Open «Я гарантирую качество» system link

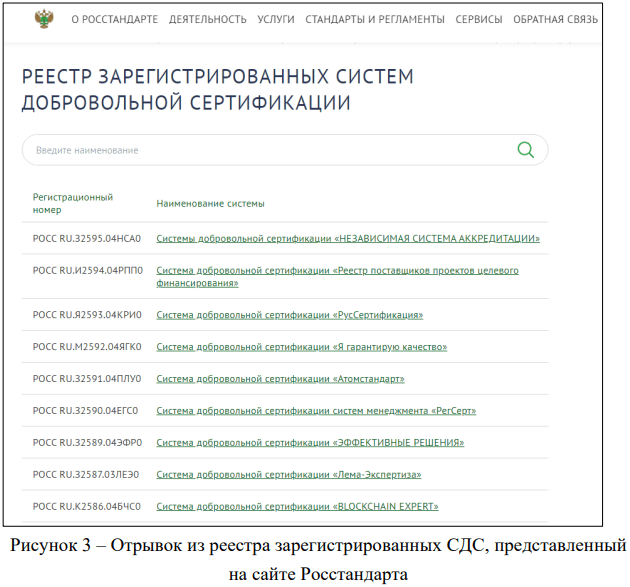click(x=302, y=347)
